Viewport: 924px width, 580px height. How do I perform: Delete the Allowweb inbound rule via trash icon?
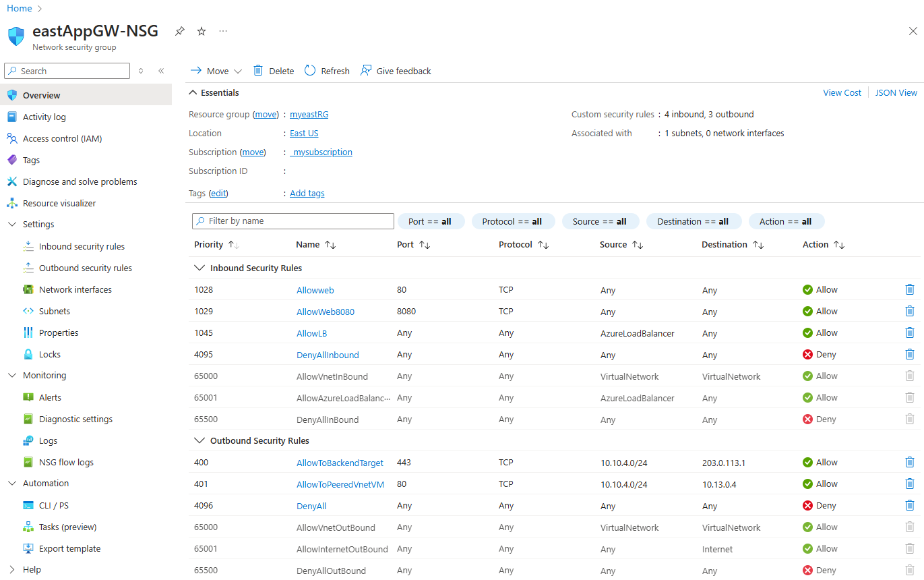point(909,290)
